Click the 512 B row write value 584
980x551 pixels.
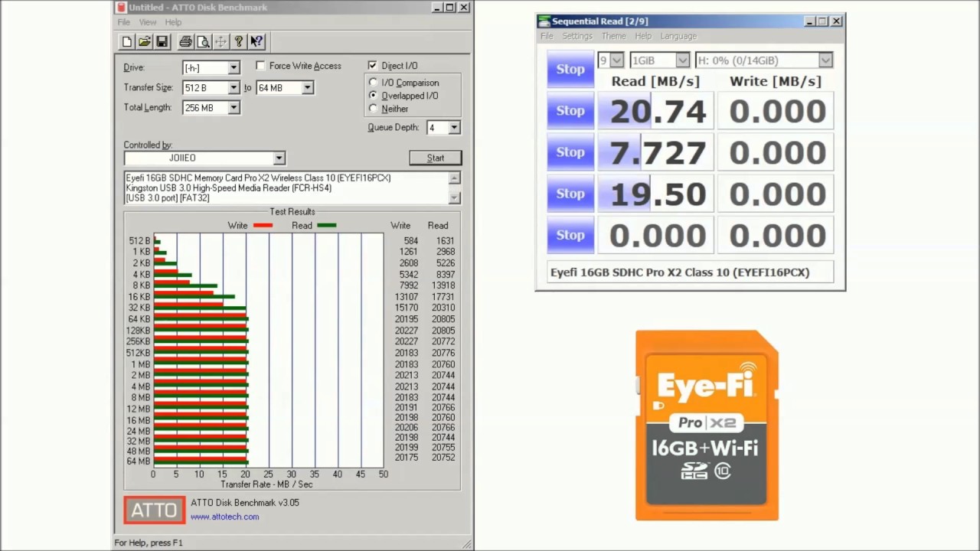[410, 241]
